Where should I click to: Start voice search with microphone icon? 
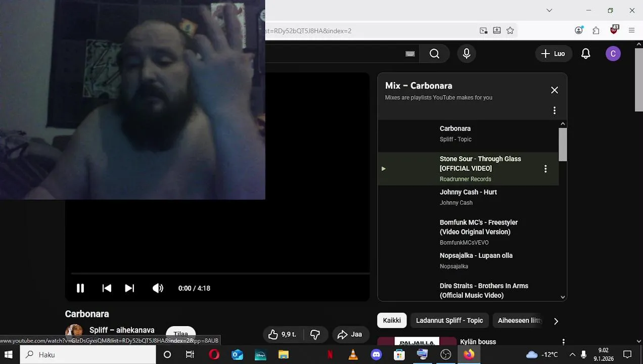(x=467, y=54)
